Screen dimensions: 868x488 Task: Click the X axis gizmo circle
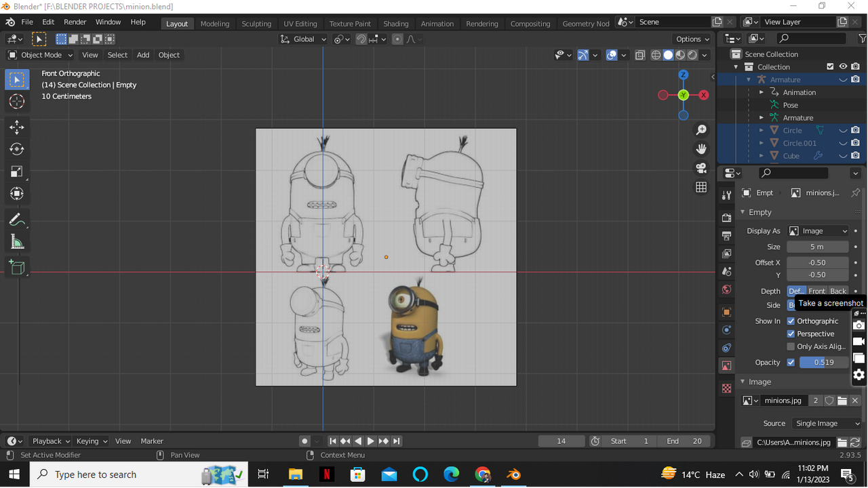tap(704, 95)
